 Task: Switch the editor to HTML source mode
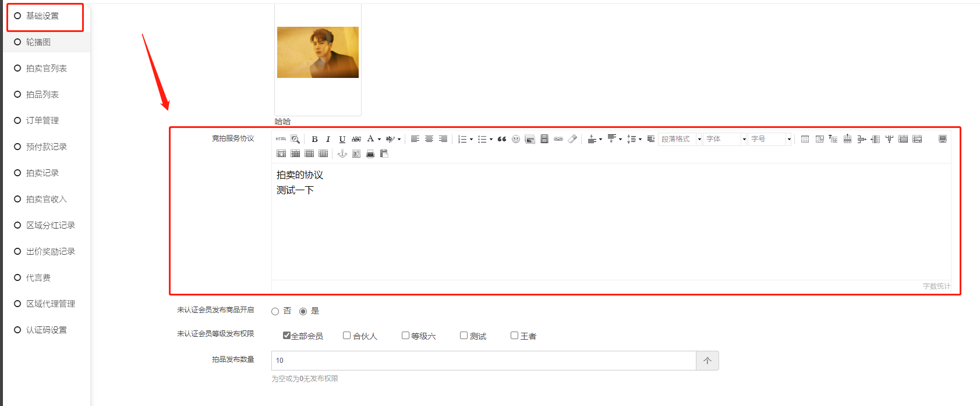pyautogui.click(x=281, y=139)
